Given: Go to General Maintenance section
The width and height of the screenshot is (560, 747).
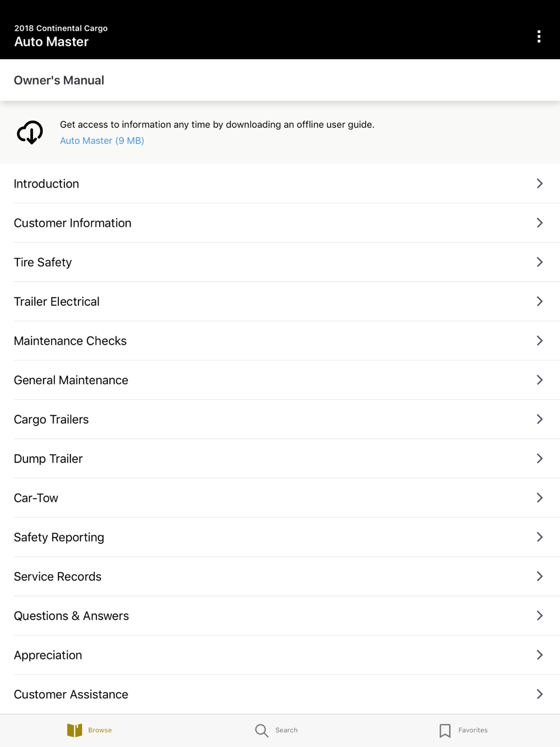Looking at the screenshot, I should [x=71, y=380].
